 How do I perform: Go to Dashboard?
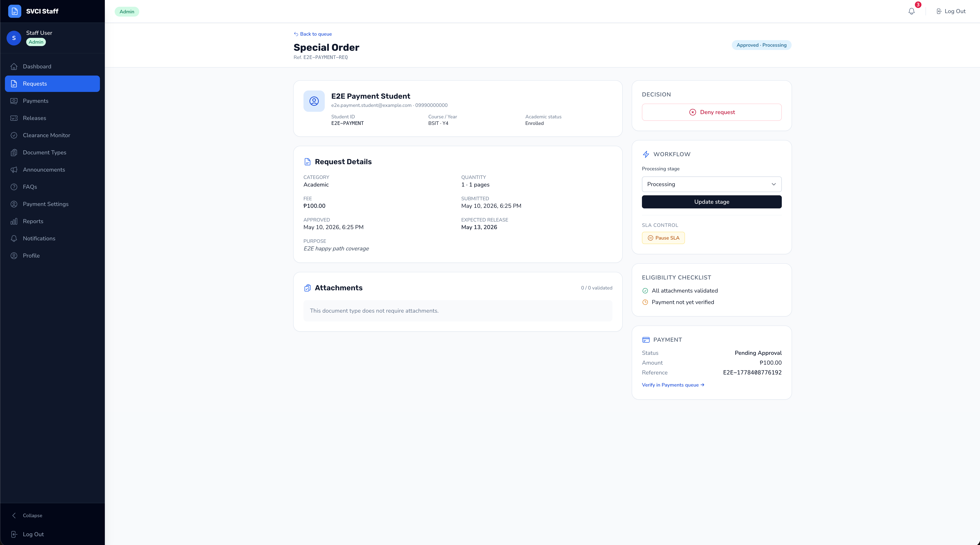tap(52, 67)
